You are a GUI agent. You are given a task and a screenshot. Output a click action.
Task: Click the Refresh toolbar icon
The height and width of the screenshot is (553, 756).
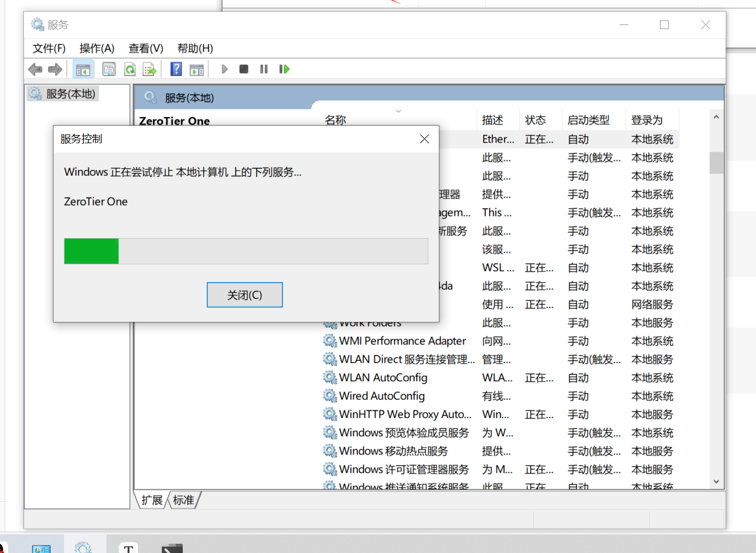pyautogui.click(x=130, y=69)
